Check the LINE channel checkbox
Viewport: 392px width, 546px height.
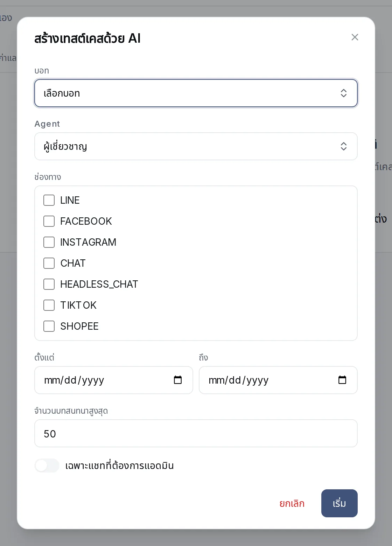[x=49, y=200]
